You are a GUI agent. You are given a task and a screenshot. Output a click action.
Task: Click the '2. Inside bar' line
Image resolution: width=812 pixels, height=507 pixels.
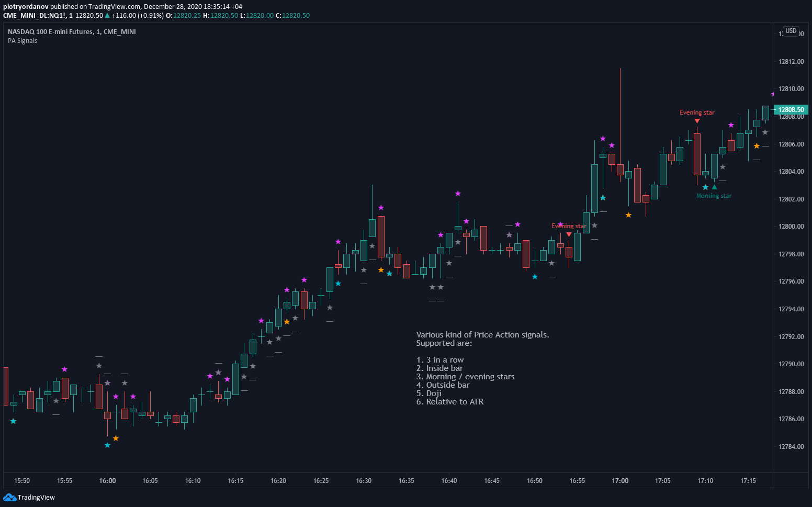pyautogui.click(x=439, y=368)
